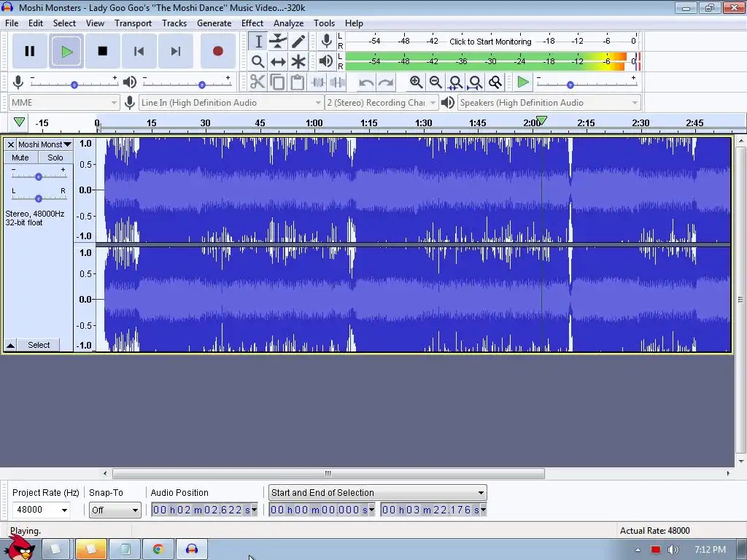
Task: Open Start and End of Selection dropdown
Action: [x=378, y=492]
